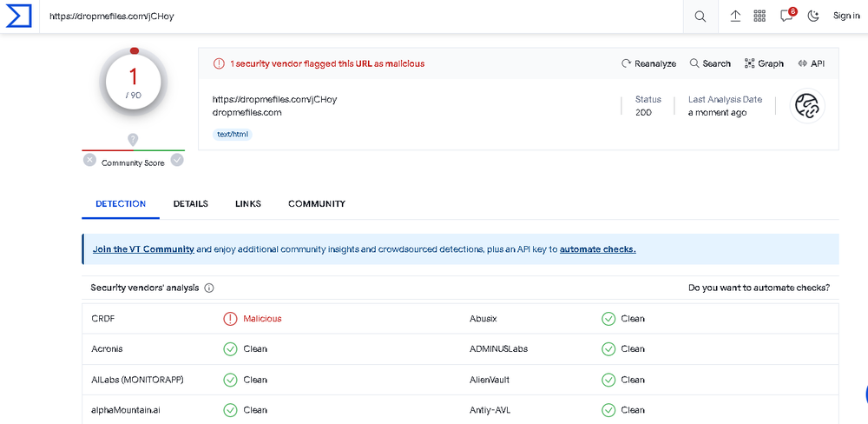Open notifications with red badge
Viewport: 868px width, 424px height.
tap(786, 16)
